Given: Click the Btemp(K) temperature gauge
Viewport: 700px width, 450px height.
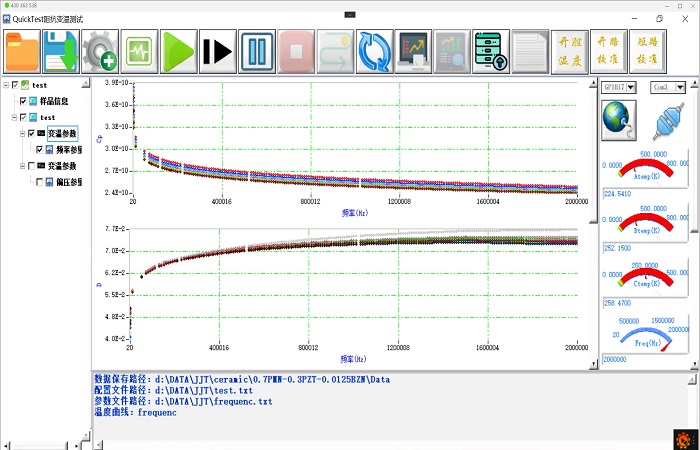Looking at the screenshot, I should (x=646, y=223).
